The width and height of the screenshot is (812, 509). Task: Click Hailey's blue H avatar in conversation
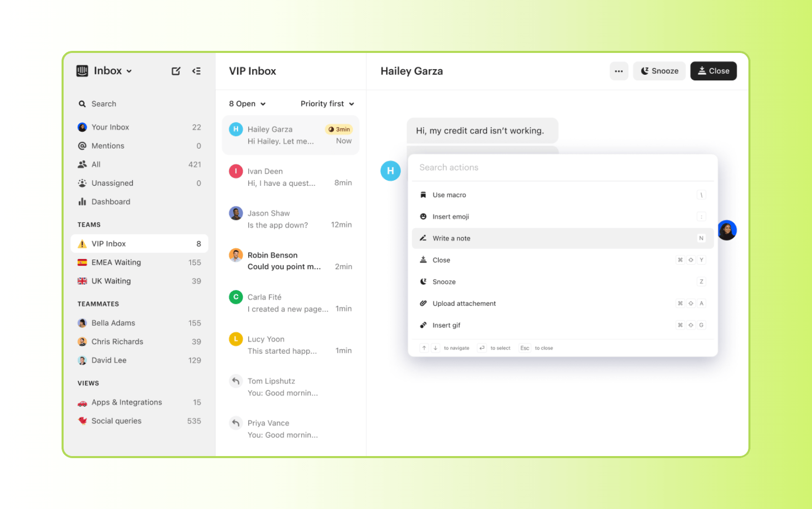click(x=390, y=171)
